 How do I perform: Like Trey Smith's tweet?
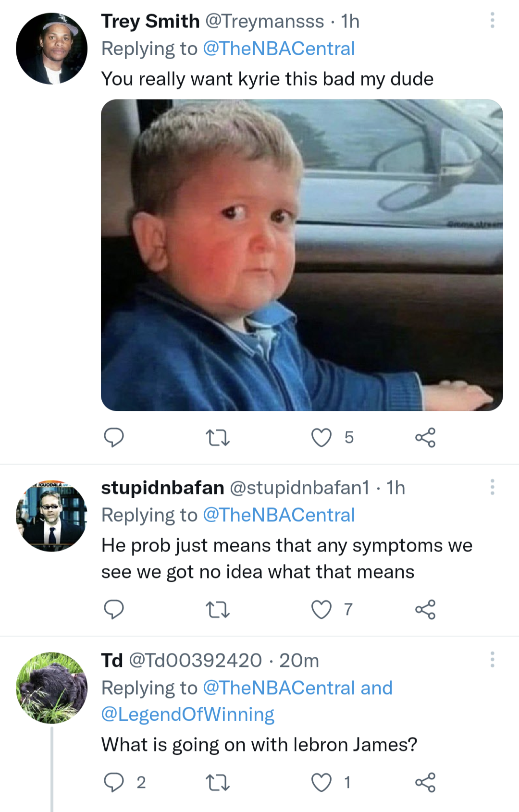[x=321, y=438]
